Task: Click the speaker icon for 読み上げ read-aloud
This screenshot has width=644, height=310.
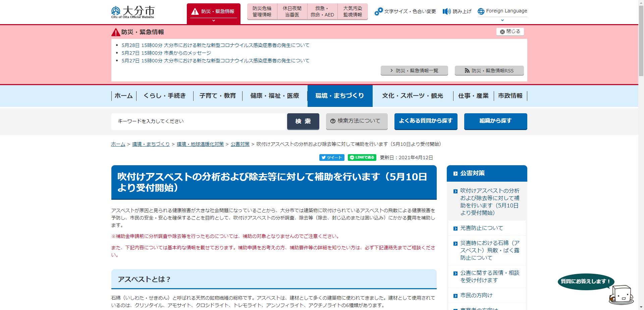Action: (x=446, y=11)
